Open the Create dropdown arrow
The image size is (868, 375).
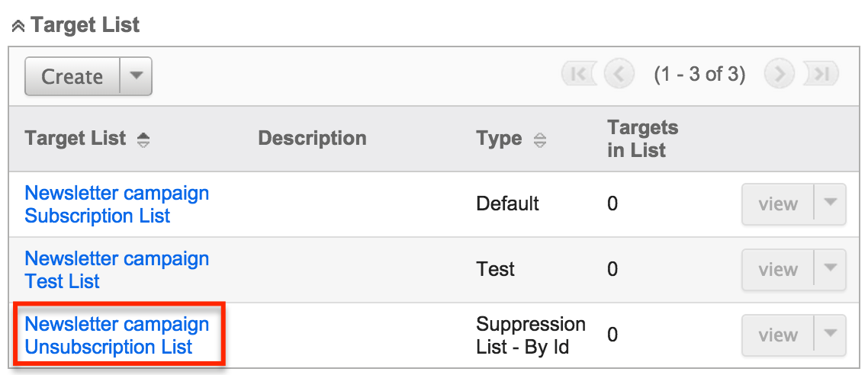tap(137, 77)
